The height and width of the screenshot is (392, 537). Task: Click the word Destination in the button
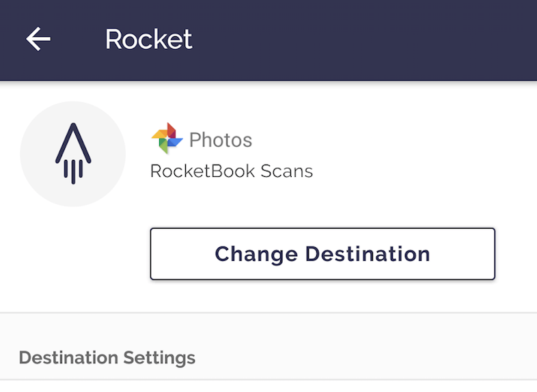[x=367, y=254]
